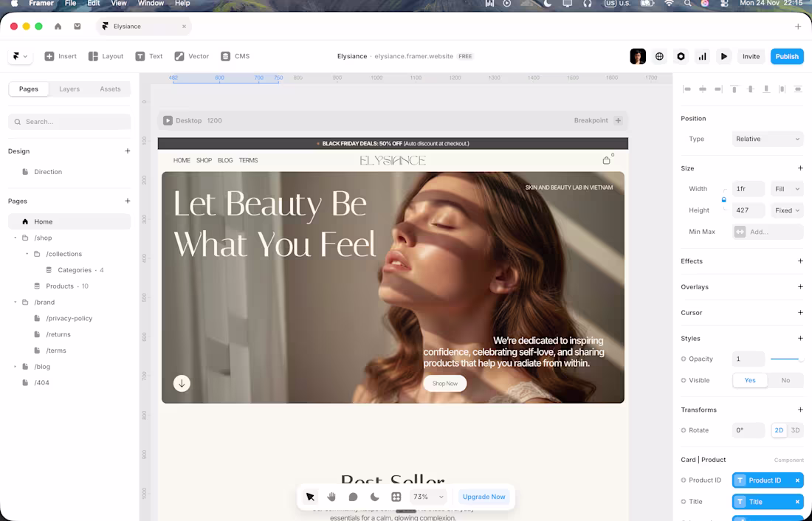Open Height Fixed dropdown
This screenshot has height=521, width=812.
[787, 210]
